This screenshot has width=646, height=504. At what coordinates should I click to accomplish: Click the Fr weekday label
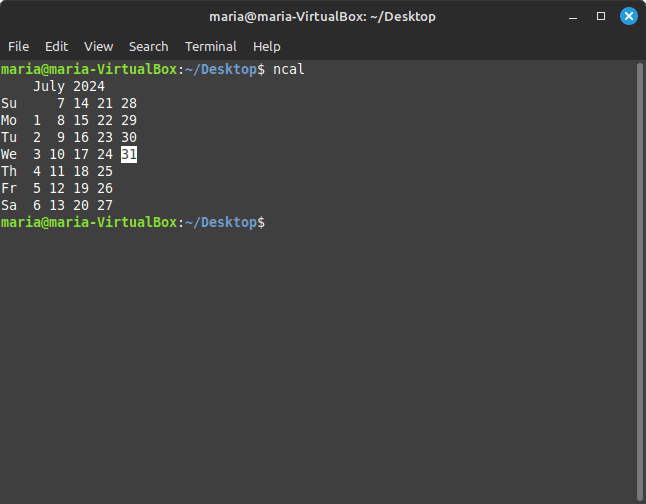point(9,188)
